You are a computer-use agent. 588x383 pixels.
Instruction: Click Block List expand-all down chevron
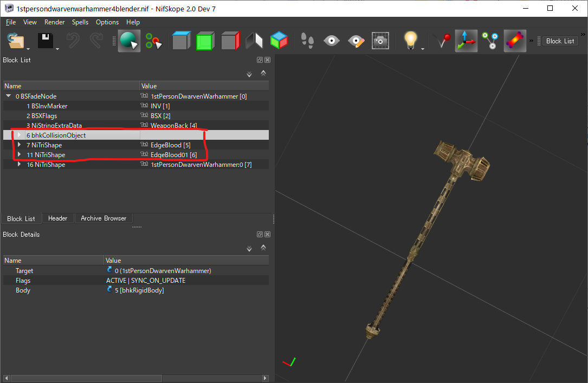click(x=249, y=74)
